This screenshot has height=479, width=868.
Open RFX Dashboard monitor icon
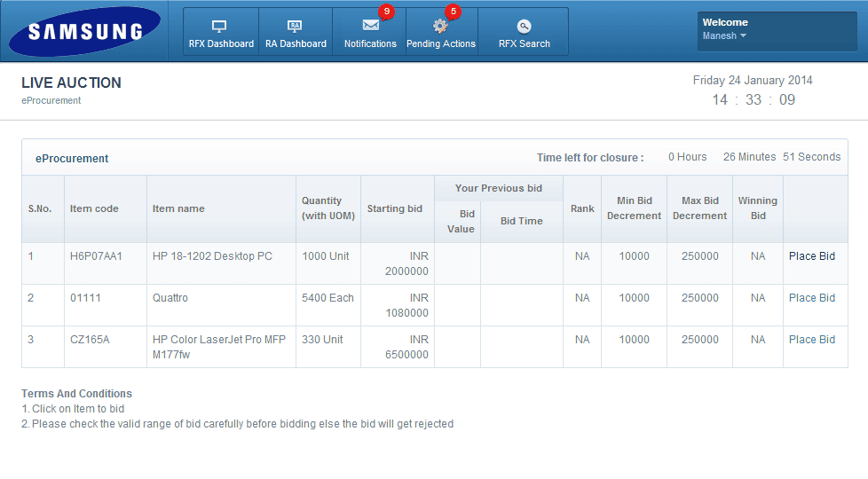219,26
